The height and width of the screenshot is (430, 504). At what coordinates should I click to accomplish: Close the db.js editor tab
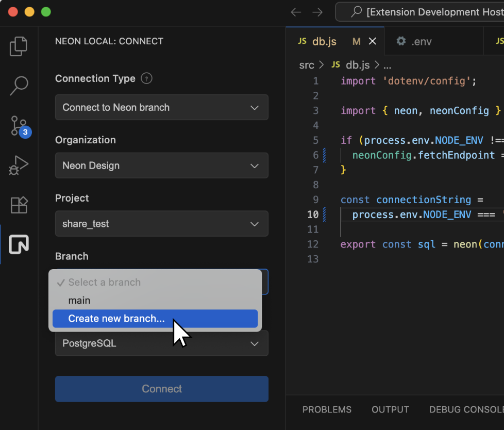point(372,41)
